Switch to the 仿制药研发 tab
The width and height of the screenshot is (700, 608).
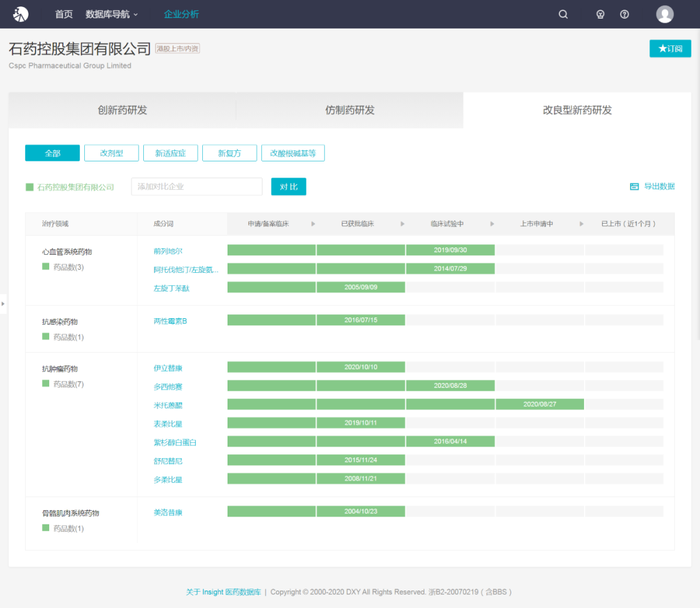tap(349, 110)
